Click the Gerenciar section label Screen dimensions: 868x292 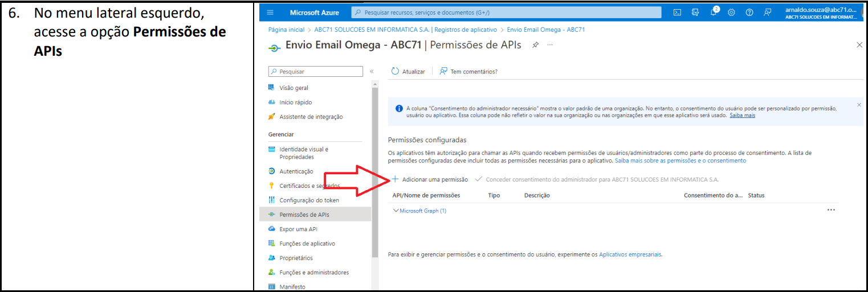tap(281, 134)
